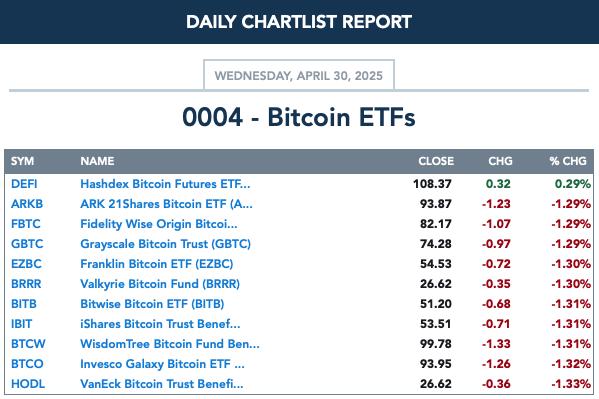Open Valkyrie Bitcoin Fund (BRRR) link
The width and height of the screenshot is (599, 399).
point(160,284)
